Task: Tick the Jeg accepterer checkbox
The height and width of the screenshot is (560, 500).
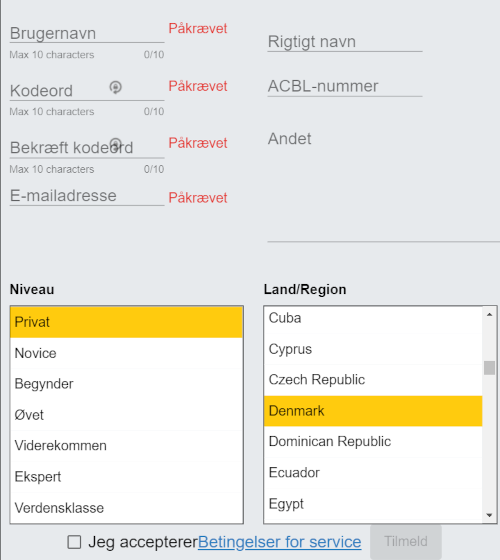Action: coord(74,542)
